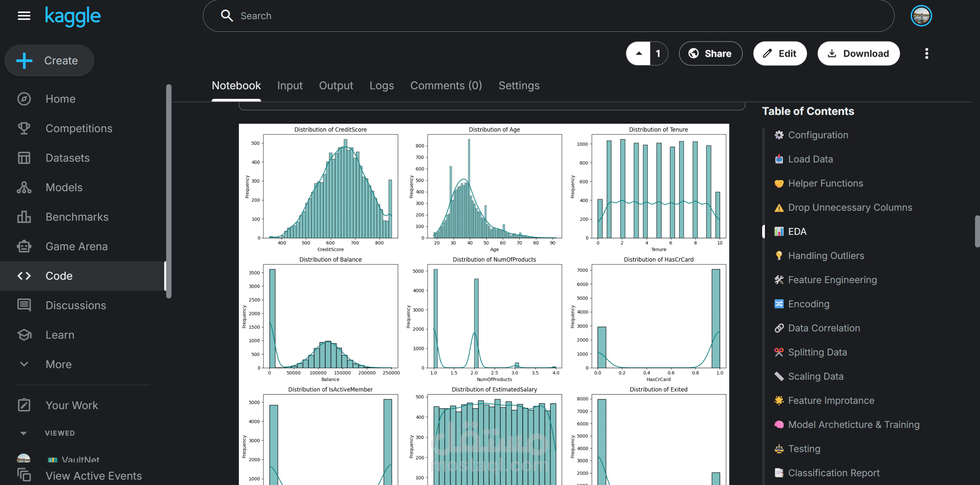Collapse the VIEWED section arrow
Viewport: 980px width, 485px height.
(23, 433)
